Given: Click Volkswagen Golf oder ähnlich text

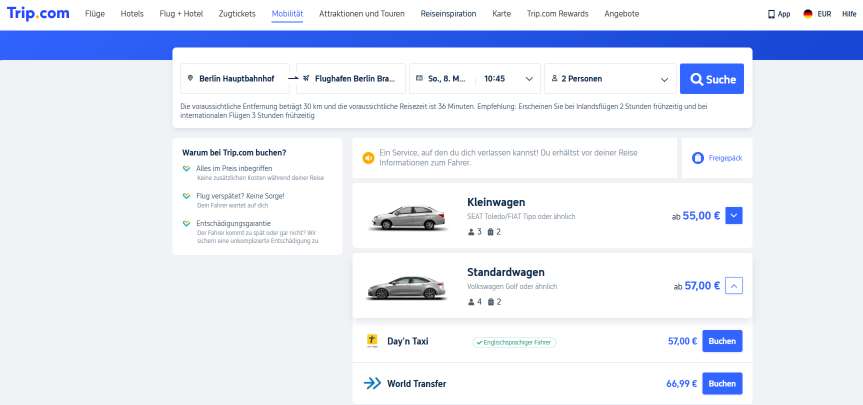Looking at the screenshot, I should point(512,287).
